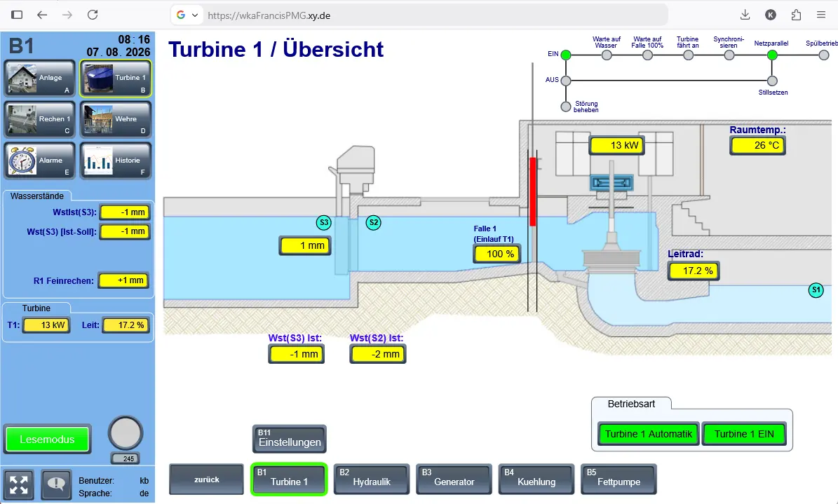Toggle the Turbine 1 Automatik mode

click(x=648, y=434)
